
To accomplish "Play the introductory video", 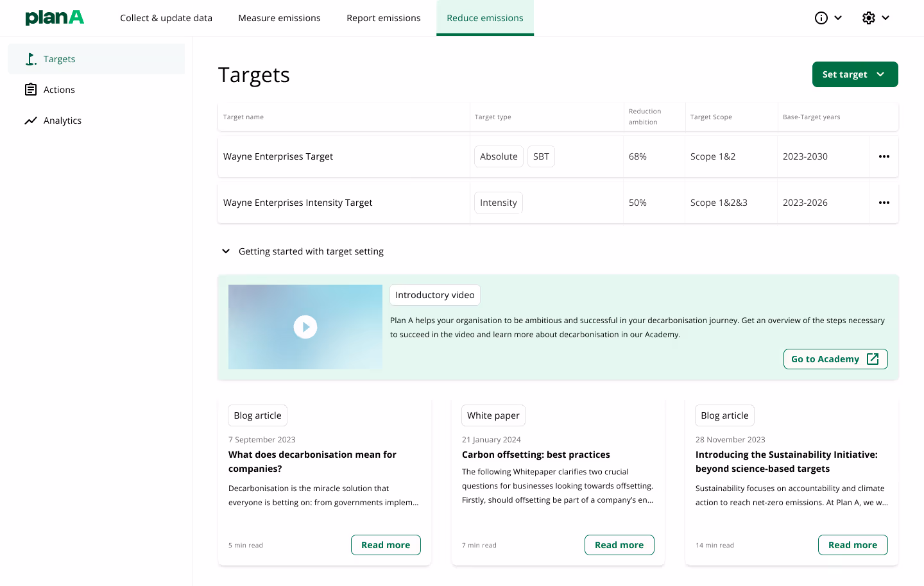I will 305,327.
